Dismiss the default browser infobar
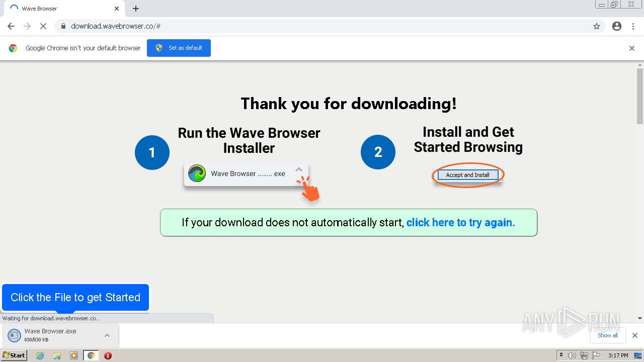 (632, 48)
